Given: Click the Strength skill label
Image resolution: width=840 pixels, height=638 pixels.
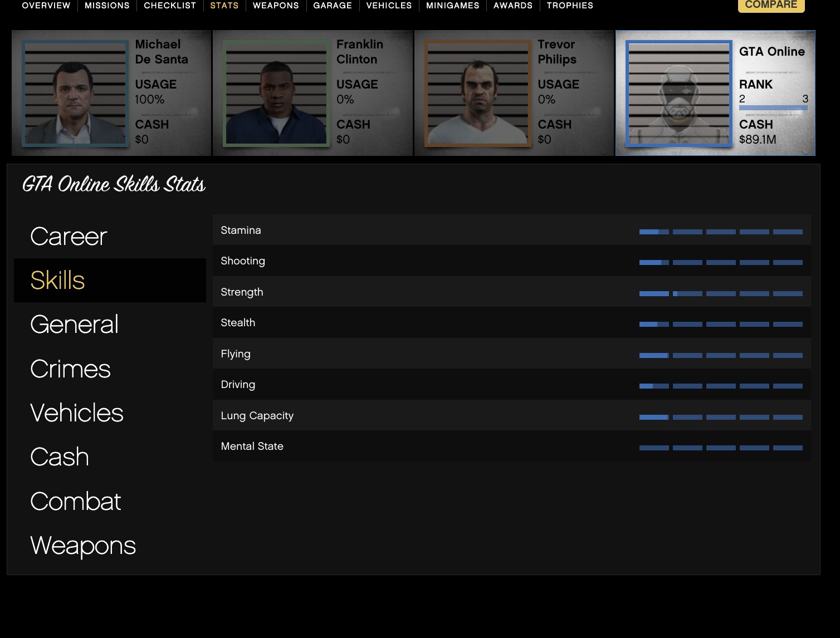Looking at the screenshot, I should coord(242,292).
